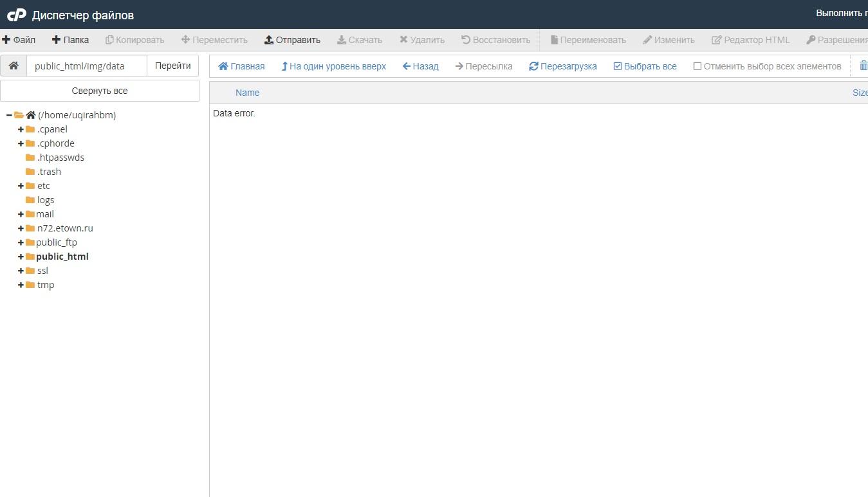
Task: Click Копировать in the toolbar
Action: click(x=135, y=40)
